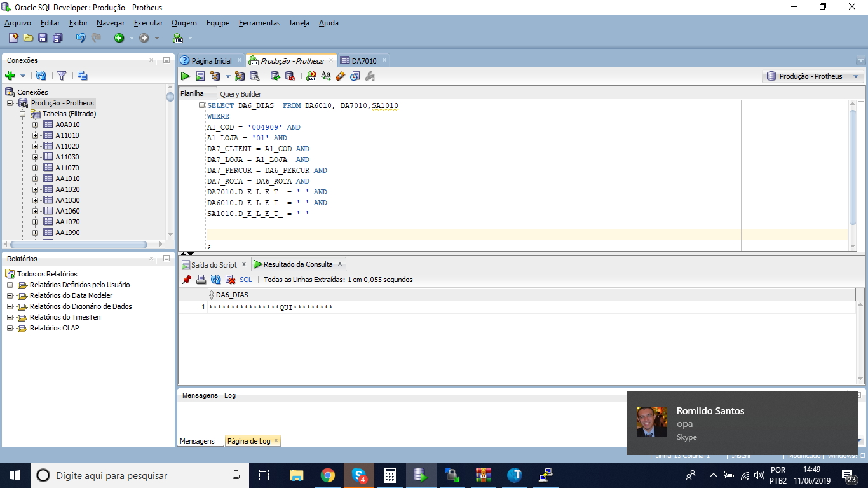Image resolution: width=868 pixels, height=488 pixels.
Task: Refresh the query result
Action: (215, 280)
